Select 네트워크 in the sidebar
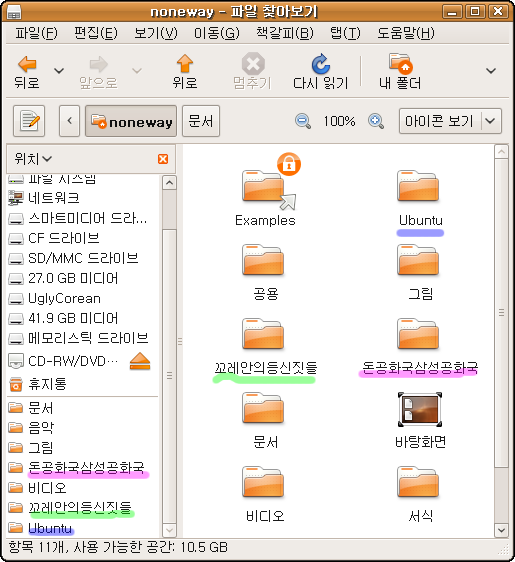 point(82,198)
